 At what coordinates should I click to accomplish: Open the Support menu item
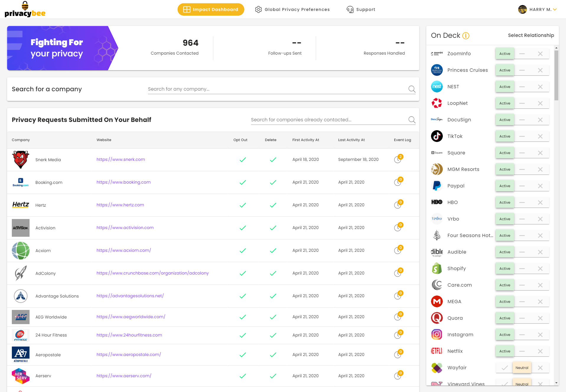tap(365, 9)
